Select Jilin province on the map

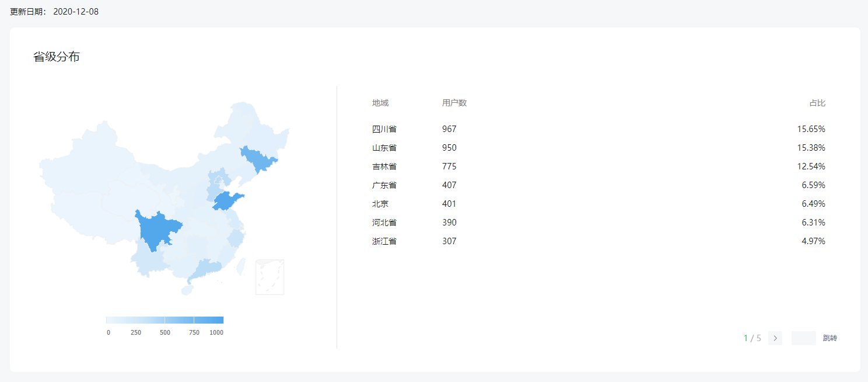click(x=259, y=158)
